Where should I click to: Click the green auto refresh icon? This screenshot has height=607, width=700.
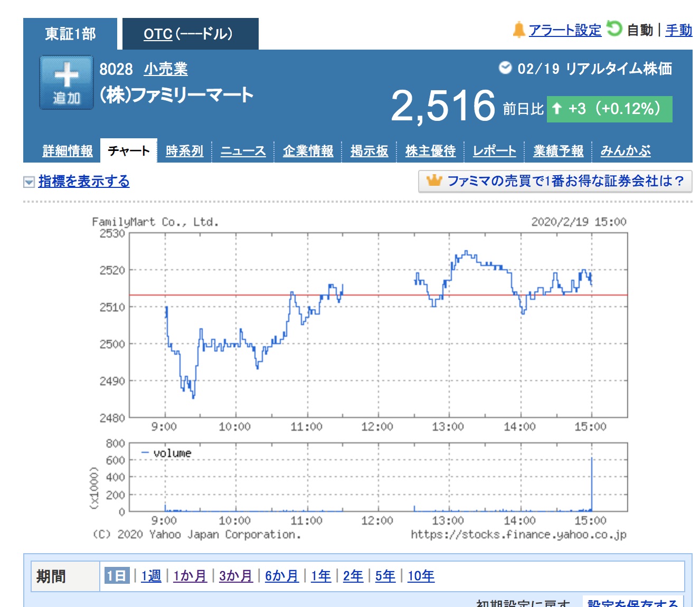pos(614,29)
